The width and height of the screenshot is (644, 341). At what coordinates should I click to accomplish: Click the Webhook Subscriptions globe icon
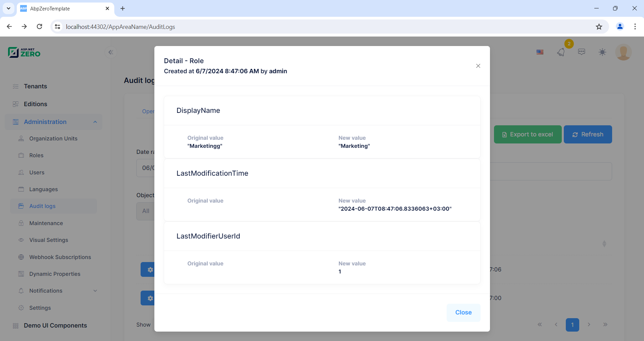[21, 257]
